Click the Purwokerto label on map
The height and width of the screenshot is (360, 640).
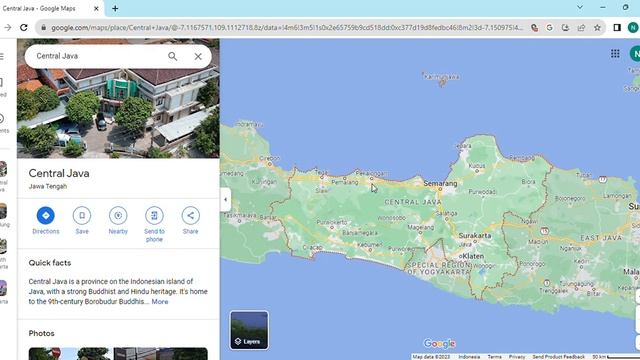point(332,222)
